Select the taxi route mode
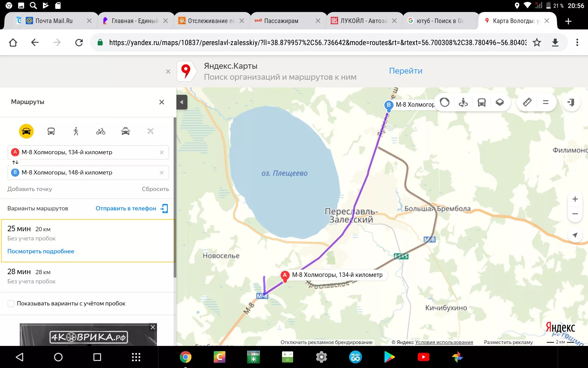588x368 pixels. pos(126,132)
